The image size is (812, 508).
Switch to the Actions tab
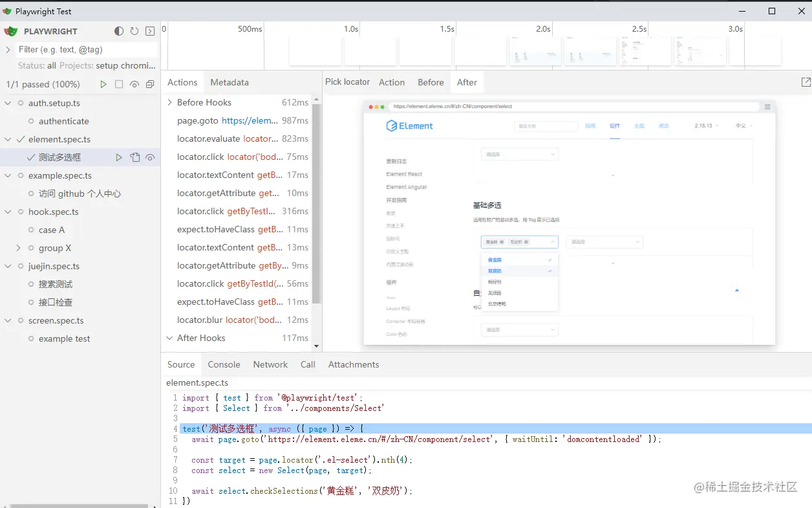pos(182,82)
